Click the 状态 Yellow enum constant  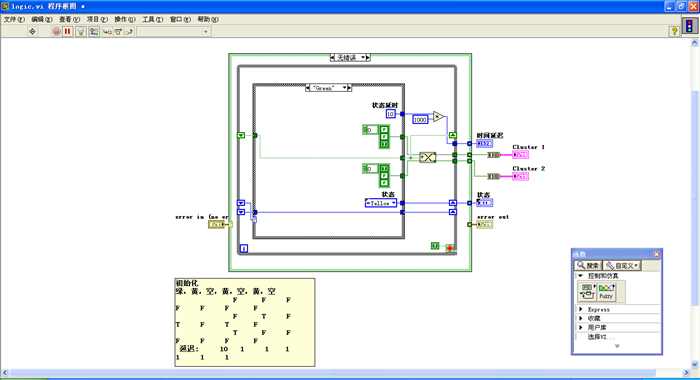coord(380,203)
